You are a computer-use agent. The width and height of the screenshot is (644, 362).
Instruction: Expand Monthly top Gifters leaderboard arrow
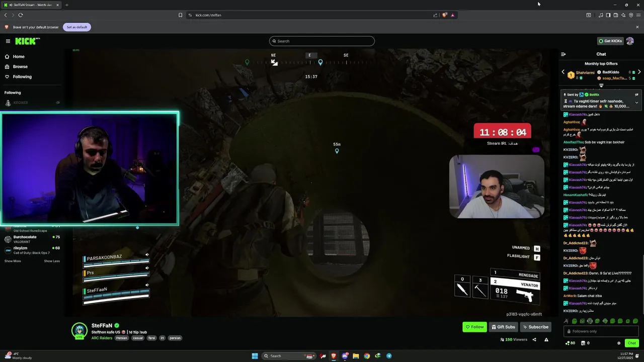pos(601,85)
